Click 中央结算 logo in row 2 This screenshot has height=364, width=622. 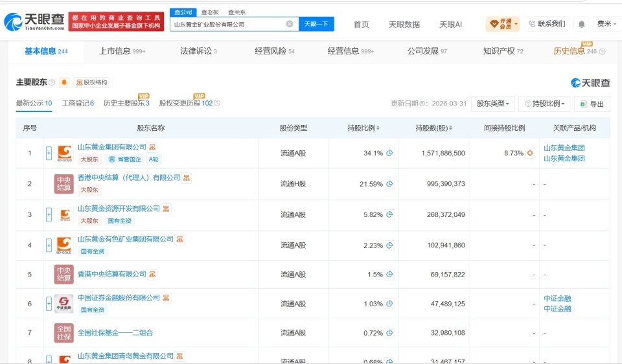64,184
